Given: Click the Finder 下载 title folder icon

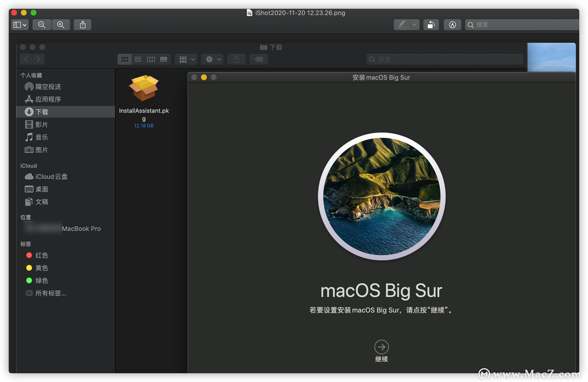Looking at the screenshot, I should tap(263, 47).
